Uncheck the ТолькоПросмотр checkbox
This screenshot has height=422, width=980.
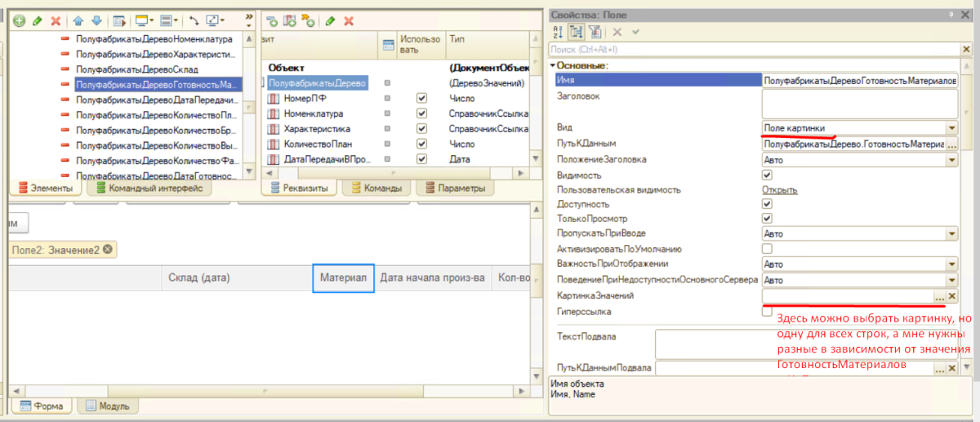coord(767,219)
